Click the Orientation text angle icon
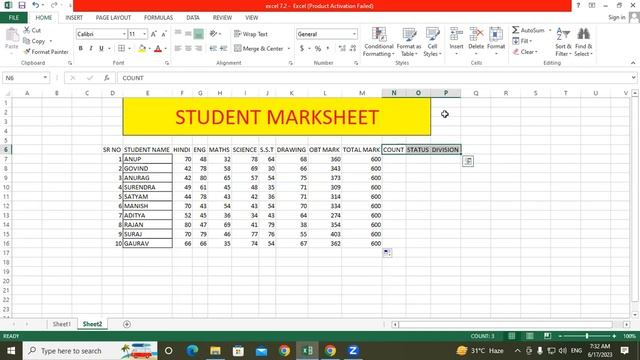This screenshot has height=360, width=640. 213,34
